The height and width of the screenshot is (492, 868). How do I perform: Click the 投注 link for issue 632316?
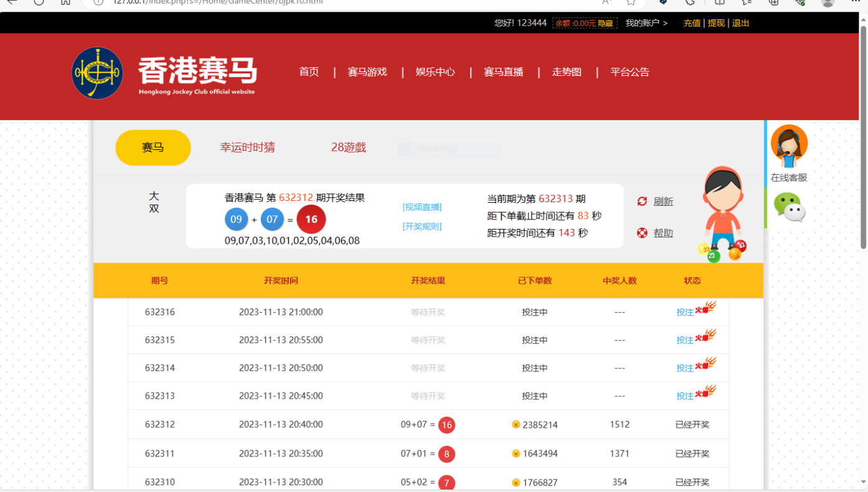point(685,312)
